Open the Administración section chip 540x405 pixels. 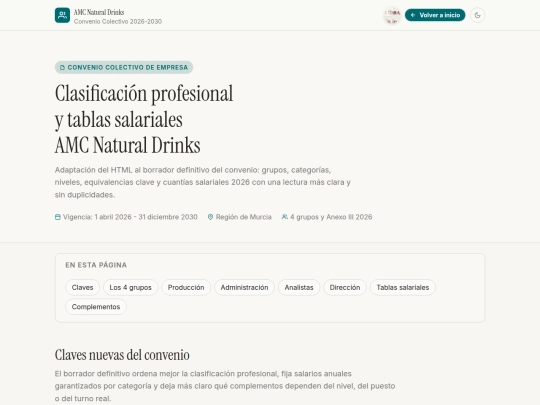[244, 288]
